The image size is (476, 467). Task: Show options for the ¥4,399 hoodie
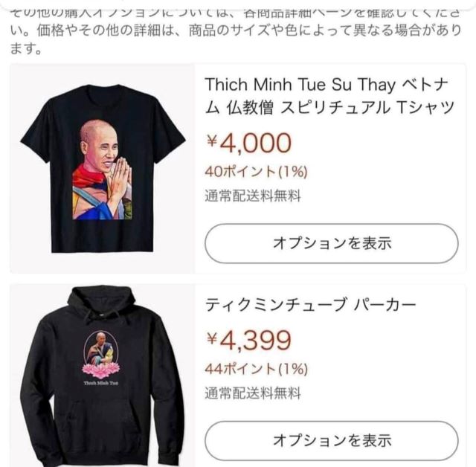pyautogui.click(x=332, y=440)
